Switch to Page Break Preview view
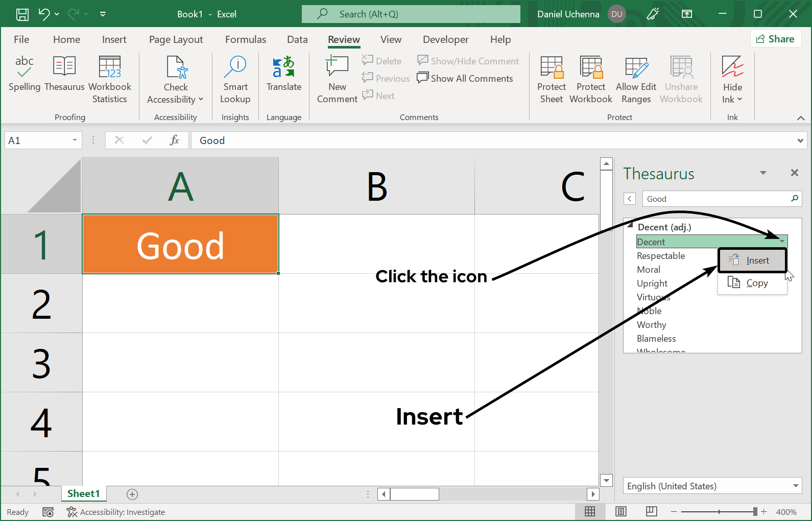The height and width of the screenshot is (521, 812). (x=652, y=511)
